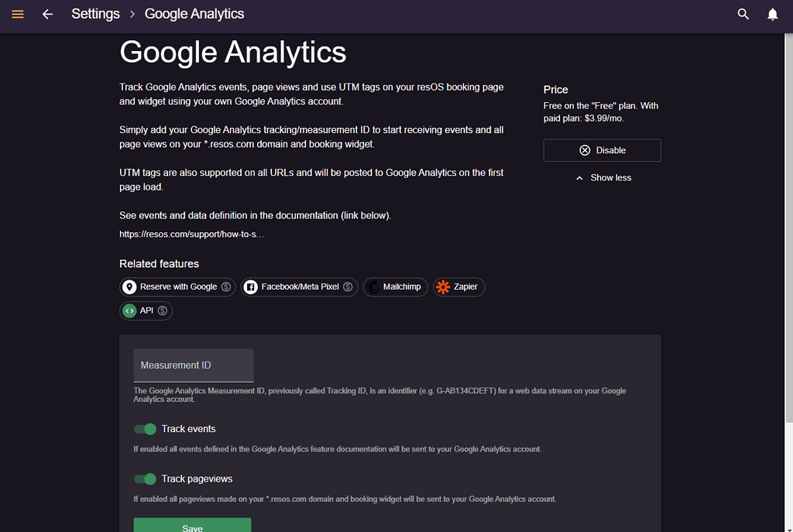Click the Price heading text
The image size is (793, 532).
[556, 90]
